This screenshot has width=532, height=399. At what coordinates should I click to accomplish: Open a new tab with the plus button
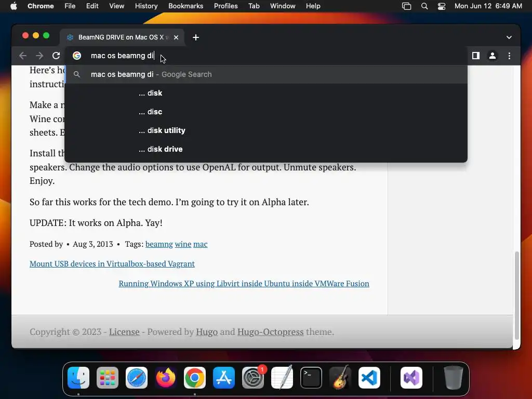coord(196,37)
